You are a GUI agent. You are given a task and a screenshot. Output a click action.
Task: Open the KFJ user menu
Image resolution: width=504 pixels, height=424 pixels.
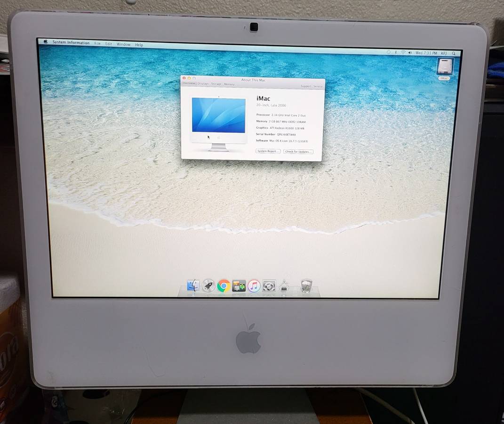(x=444, y=53)
